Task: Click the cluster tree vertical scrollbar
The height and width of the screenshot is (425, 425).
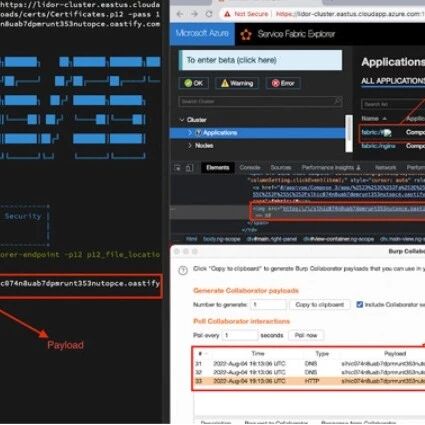Action: pyautogui.click(x=349, y=133)
